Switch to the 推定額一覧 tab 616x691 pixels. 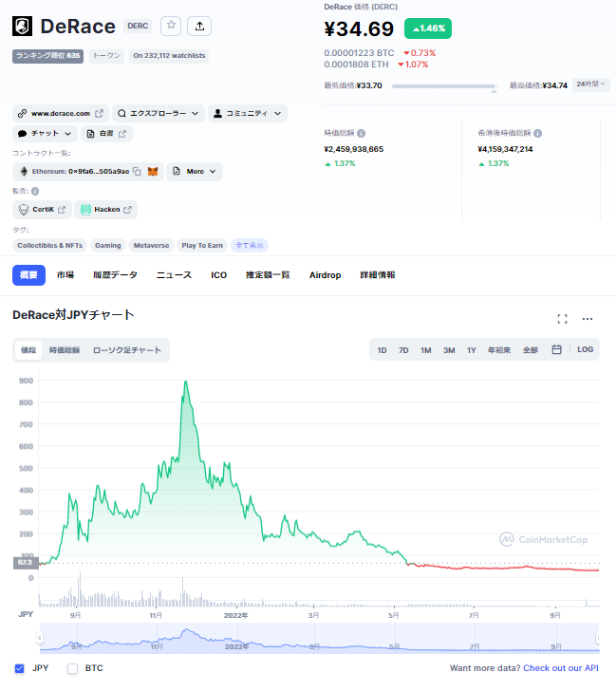(268, 275)
